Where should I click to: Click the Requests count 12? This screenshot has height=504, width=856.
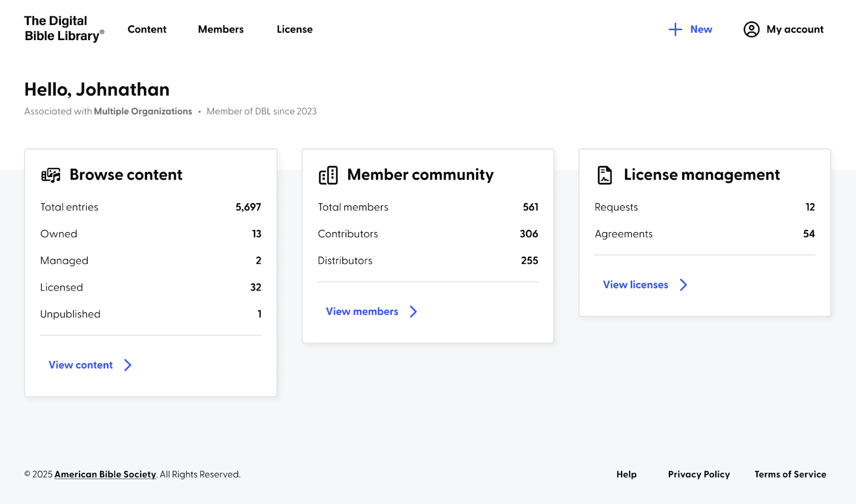pos(811,207)
